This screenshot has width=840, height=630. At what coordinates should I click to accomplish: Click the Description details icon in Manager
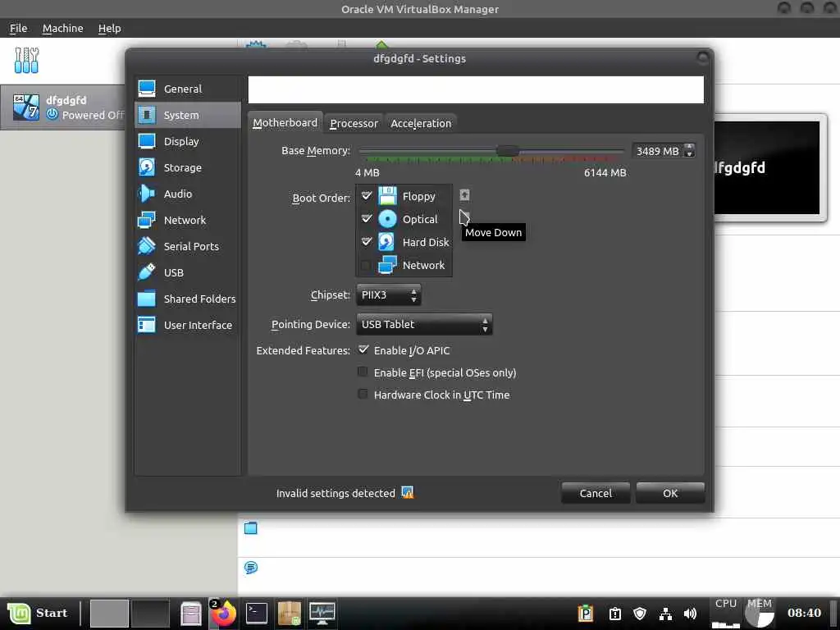pos(251,568)
